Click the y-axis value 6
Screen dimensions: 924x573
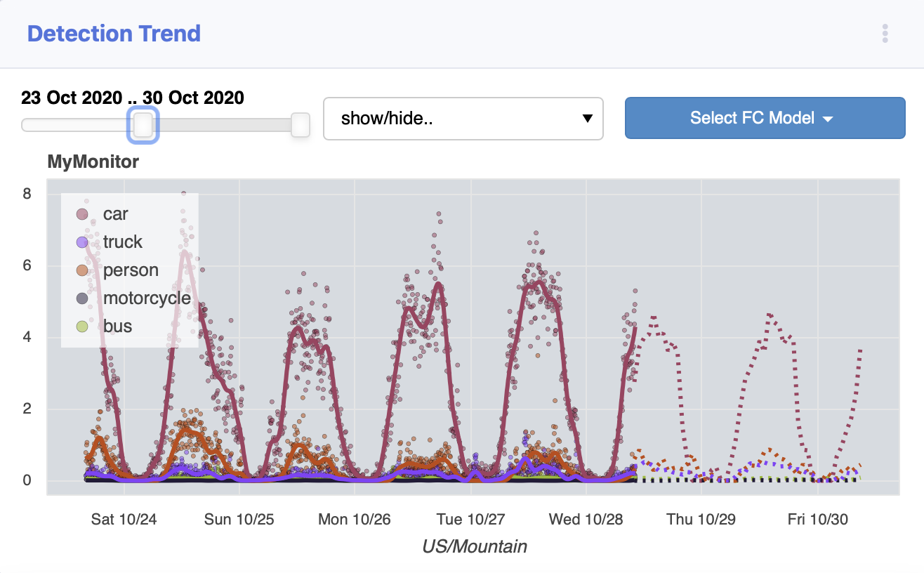coord(27,265)
